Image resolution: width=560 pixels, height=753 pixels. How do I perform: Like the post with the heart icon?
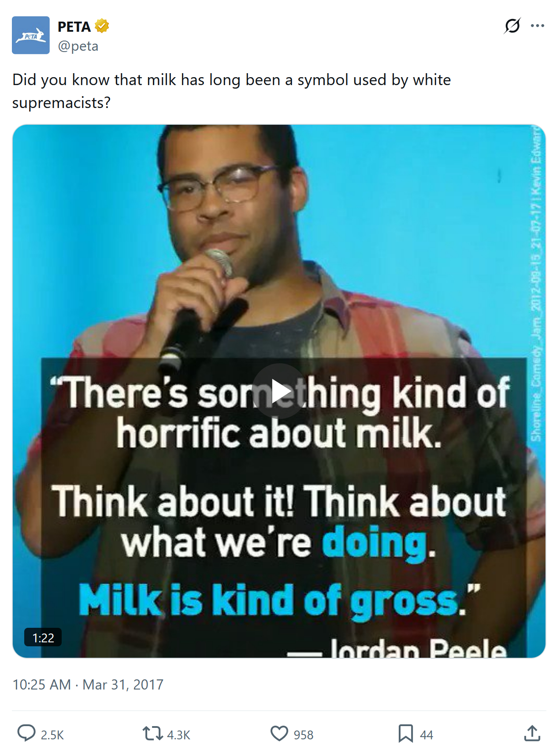(x=279, y=734)
